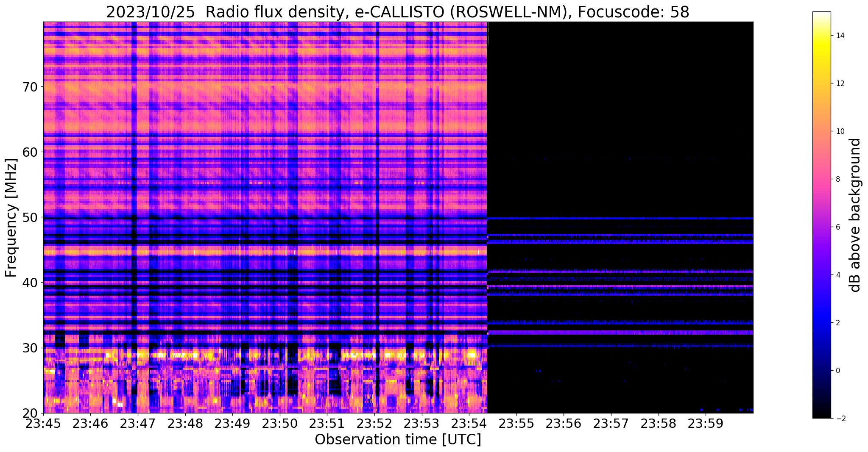Viewport: 868px width, 452px height.
Task: Click the 'Frequency [MHz]' y-axis label
Action: (x=11, y=218)
